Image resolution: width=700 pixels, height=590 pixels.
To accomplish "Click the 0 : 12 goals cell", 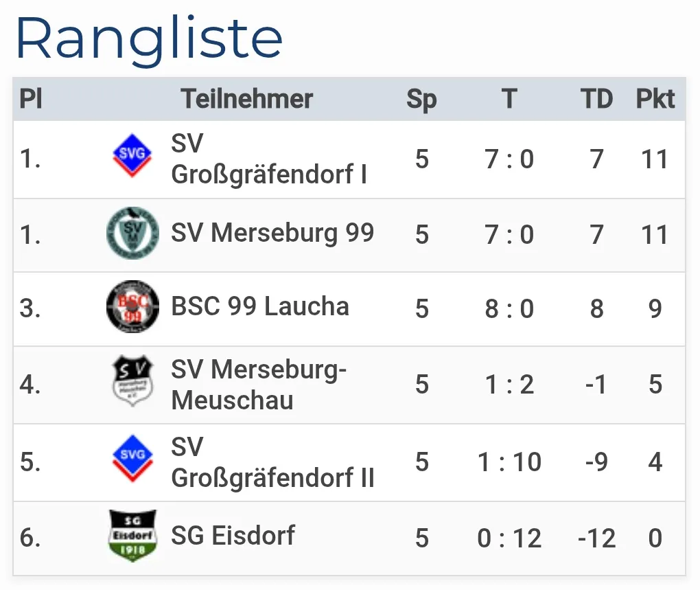I will pyautogui.click(x=509, y=538).
